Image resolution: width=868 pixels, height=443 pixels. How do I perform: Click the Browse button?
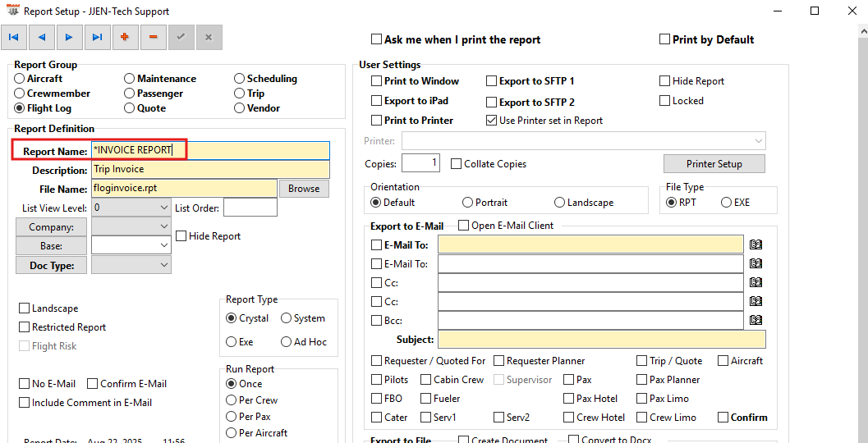pos(304,189)
